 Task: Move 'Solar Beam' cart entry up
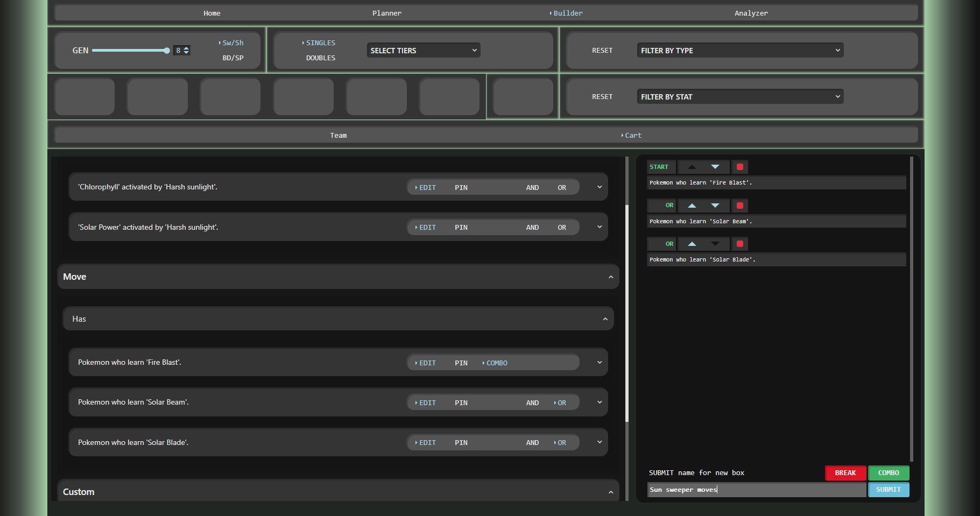[x=692, y=206]
